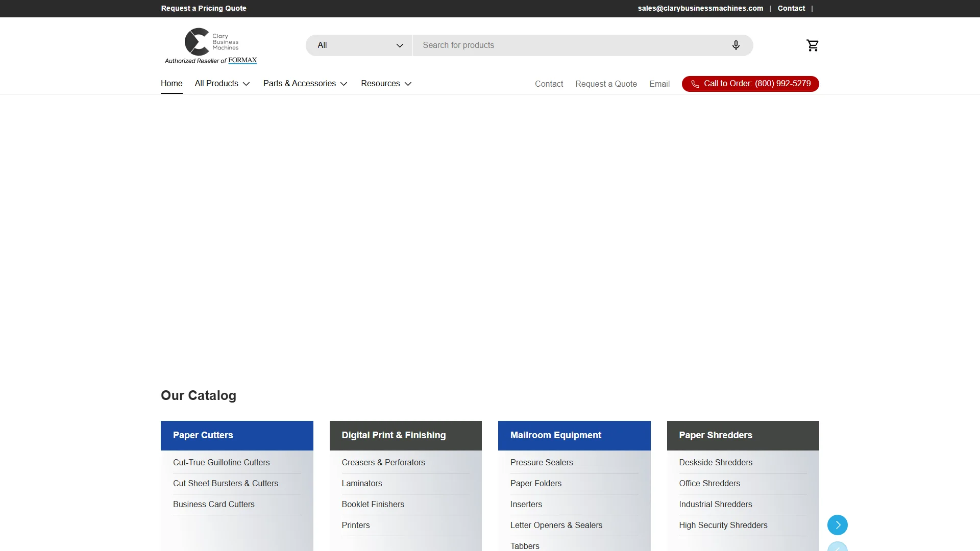Click the blue next-arrow carousel button
Image resolution: width=980 pixels, height=551 pixels.
837,525
